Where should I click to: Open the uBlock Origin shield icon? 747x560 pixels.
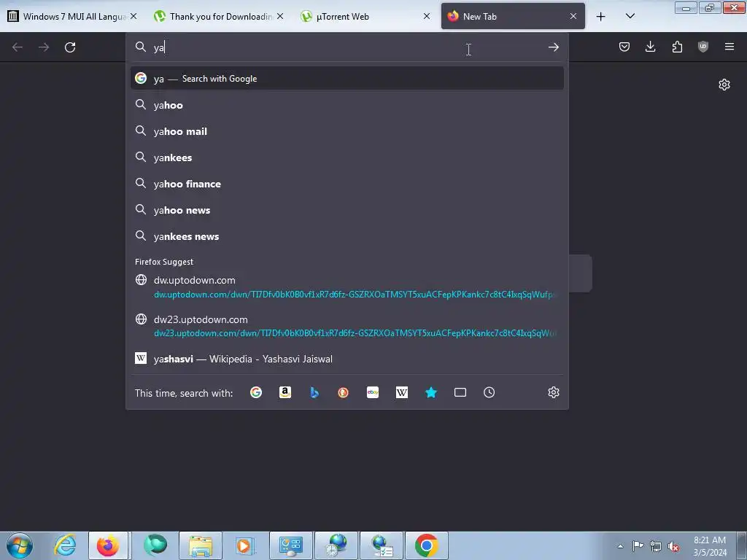(703, 47)
